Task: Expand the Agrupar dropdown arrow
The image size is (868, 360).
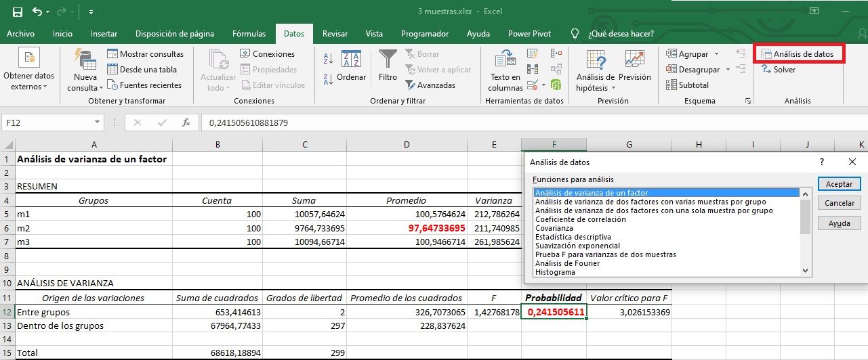Action: tap(716, 54)
